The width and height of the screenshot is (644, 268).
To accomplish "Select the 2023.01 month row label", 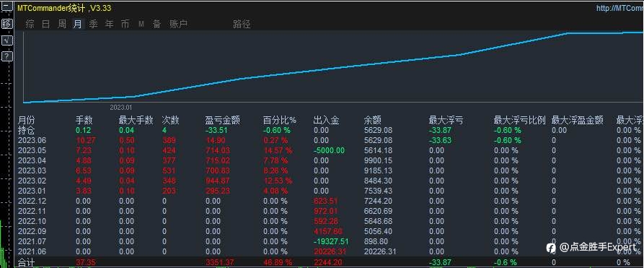I will 32,191.
